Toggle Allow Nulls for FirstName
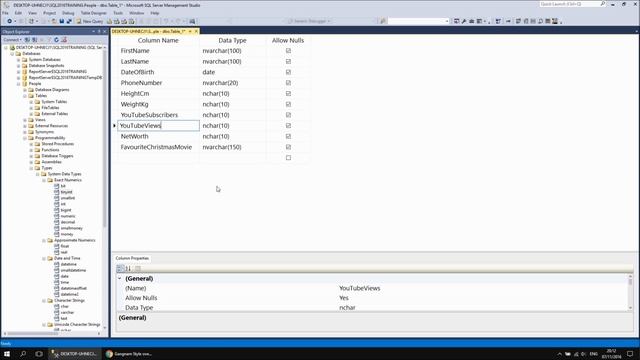This screenshot has height=360, width=640. [x=289, y=51]
